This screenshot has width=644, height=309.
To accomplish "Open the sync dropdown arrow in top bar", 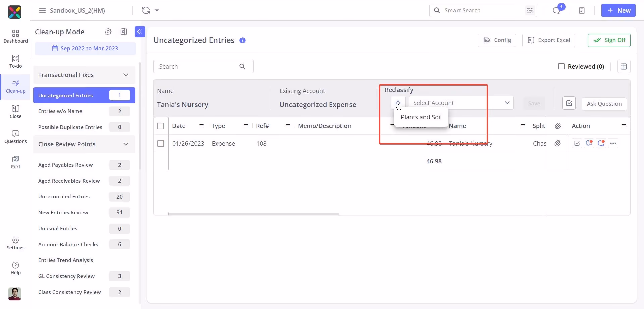I will click(157, 10).
